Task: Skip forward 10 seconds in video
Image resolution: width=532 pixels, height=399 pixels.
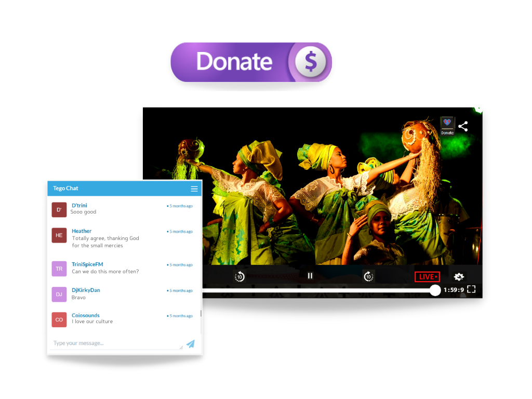Action: tap(368, 276)
